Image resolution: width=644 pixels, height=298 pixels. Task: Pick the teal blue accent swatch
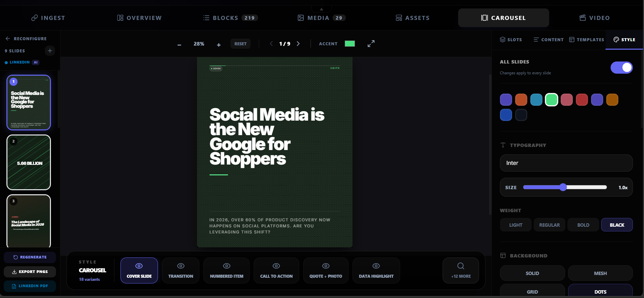pyautogui.click(x=536, y=100)
